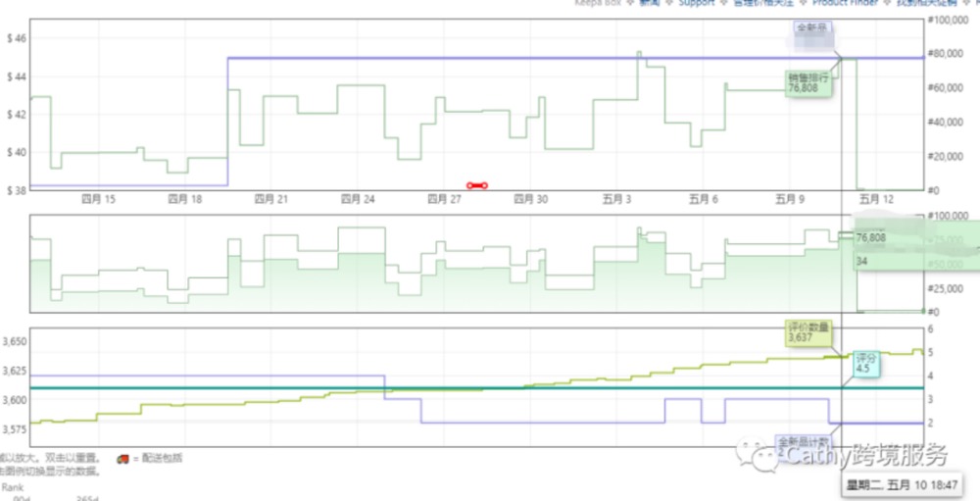Select the 90d time range option
The image size is (980, 501).
pyautogui.click(x=20, y=498)
